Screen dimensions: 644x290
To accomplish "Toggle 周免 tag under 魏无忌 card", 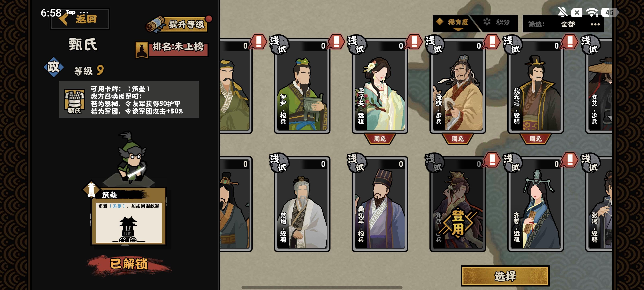I will (536, 139).
